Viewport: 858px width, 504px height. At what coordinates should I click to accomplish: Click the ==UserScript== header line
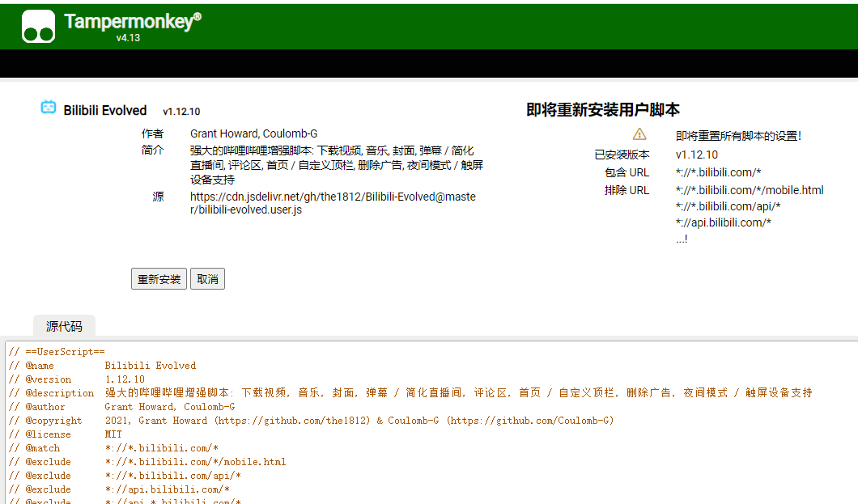click(x=57, y=352)
